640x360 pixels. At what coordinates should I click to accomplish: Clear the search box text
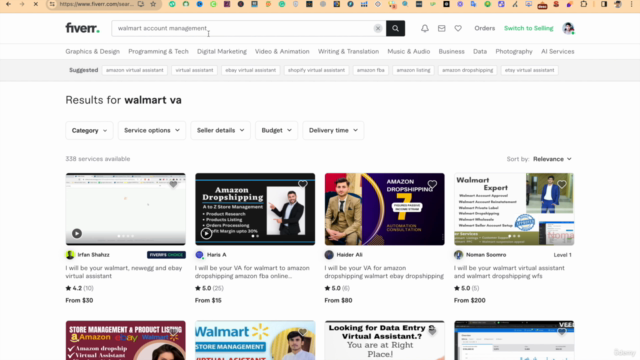pos(378,28)
